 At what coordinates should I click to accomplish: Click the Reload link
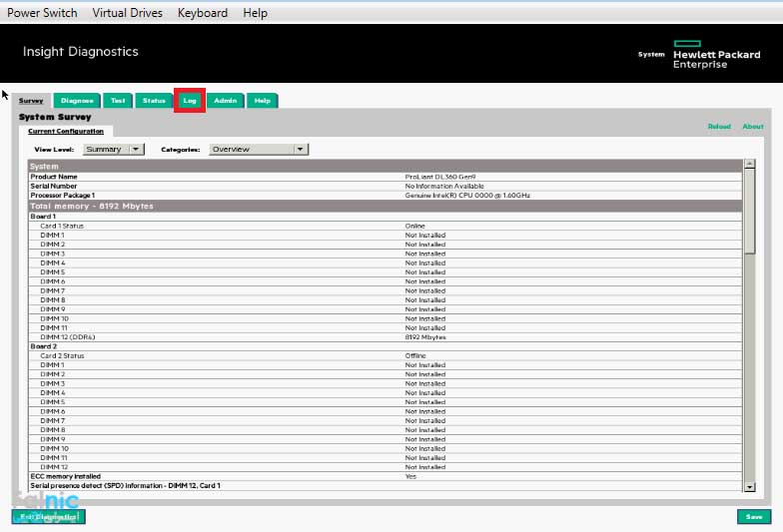pos(719,127)
